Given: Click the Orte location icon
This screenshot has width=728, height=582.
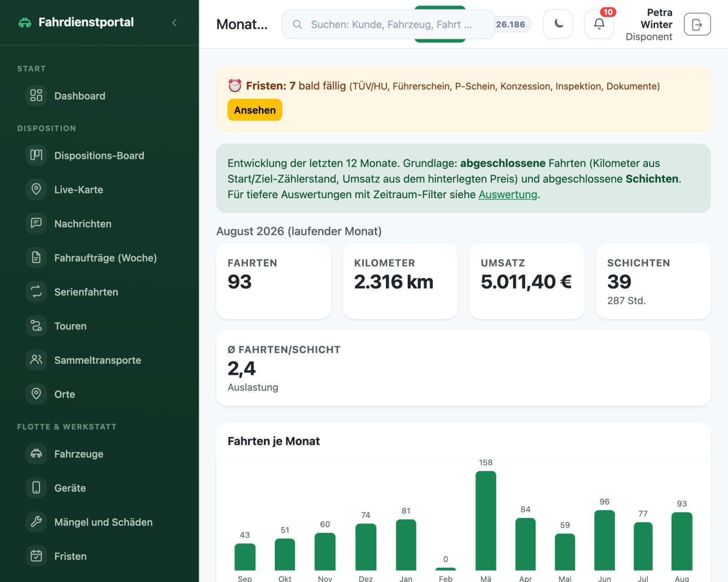Looking at the screenshot, I should click(x=36, y=394).
